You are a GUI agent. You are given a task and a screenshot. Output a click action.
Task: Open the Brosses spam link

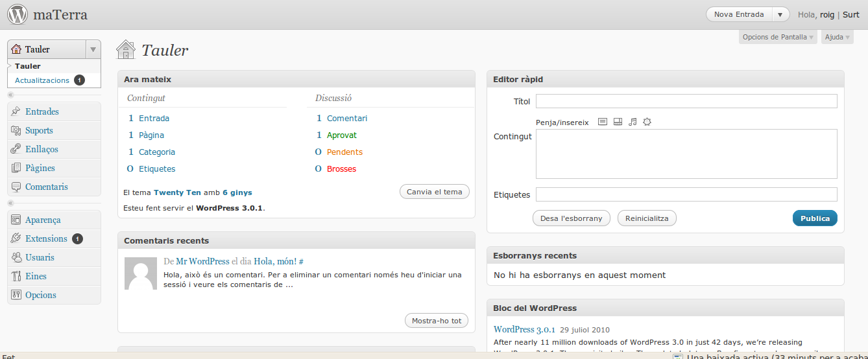(x=341, y=169)
